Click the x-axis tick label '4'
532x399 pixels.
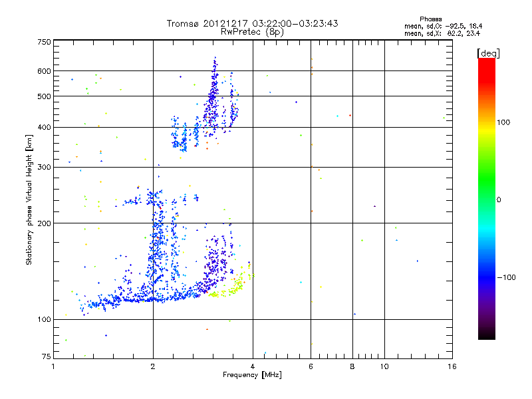click(x=253, y=366)
